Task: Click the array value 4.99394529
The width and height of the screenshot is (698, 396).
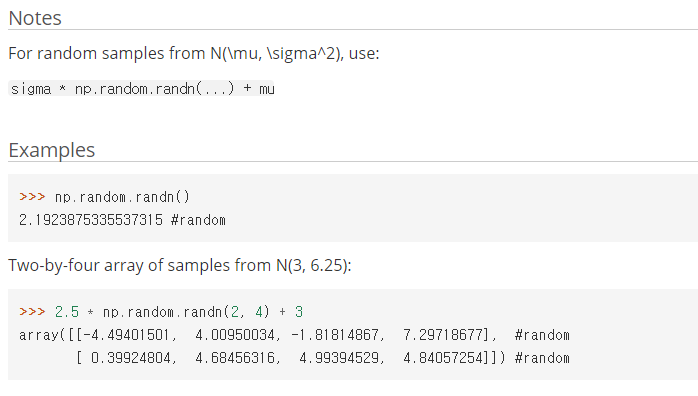Action: coord(339,358)
